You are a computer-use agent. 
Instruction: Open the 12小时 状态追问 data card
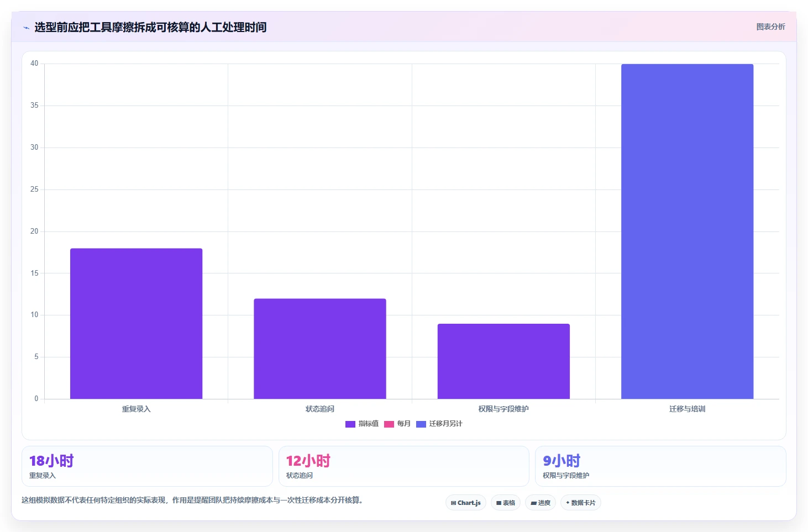pos(404,466)
